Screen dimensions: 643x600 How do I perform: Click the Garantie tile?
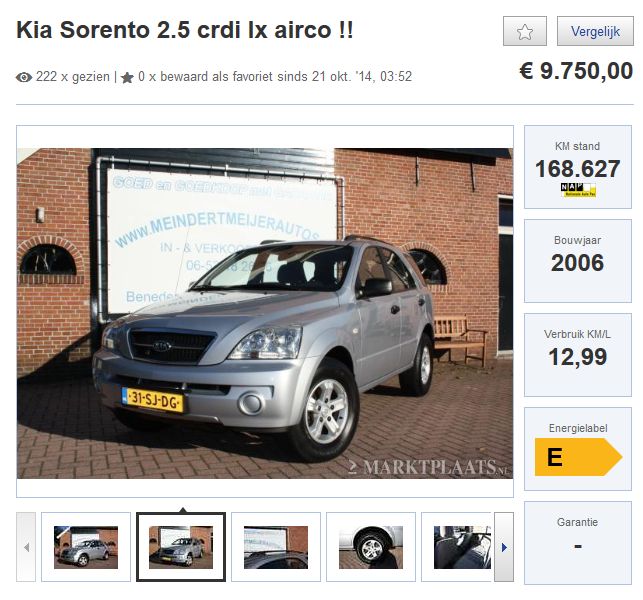coord(578,543)
